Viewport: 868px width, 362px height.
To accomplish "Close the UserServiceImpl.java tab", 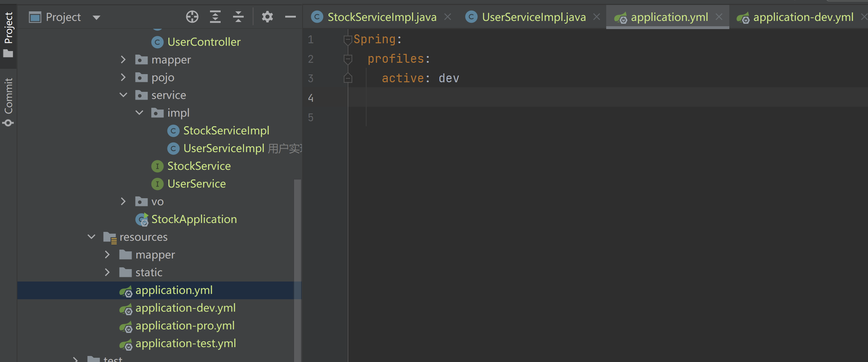I will pos(597,17).
